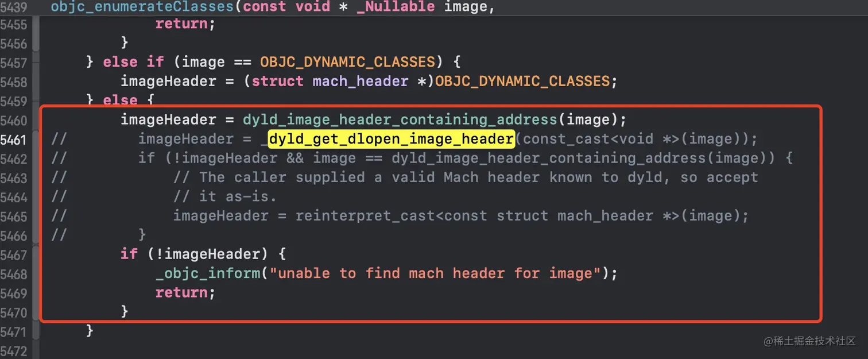The image size is (868, 359).
Task: Click the objc_enumerateClasses function name
Action: 141,7
